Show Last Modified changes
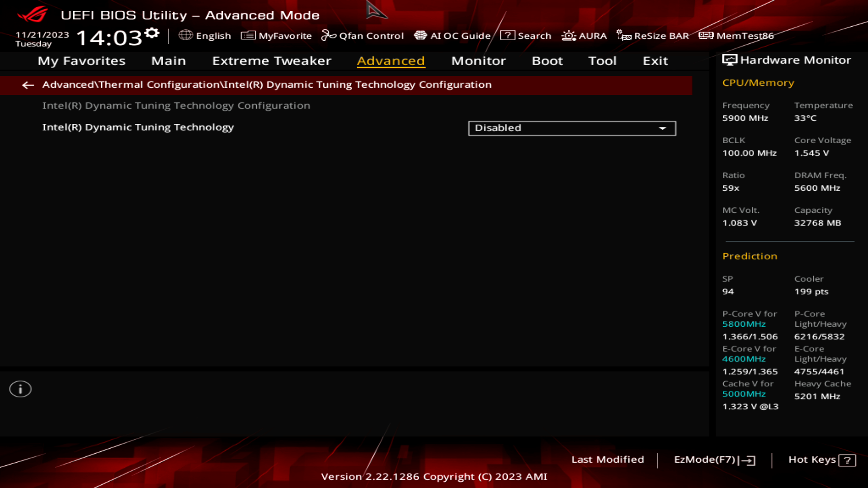 click(608, 460)
